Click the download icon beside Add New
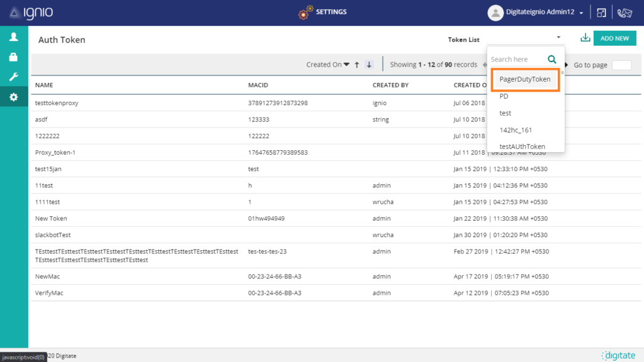 [585, 38]
